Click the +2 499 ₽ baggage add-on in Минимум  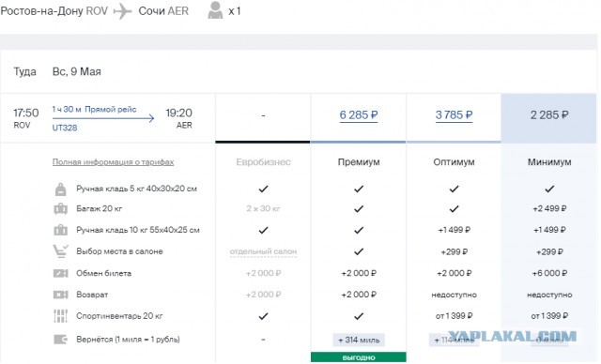coord(549,209)
